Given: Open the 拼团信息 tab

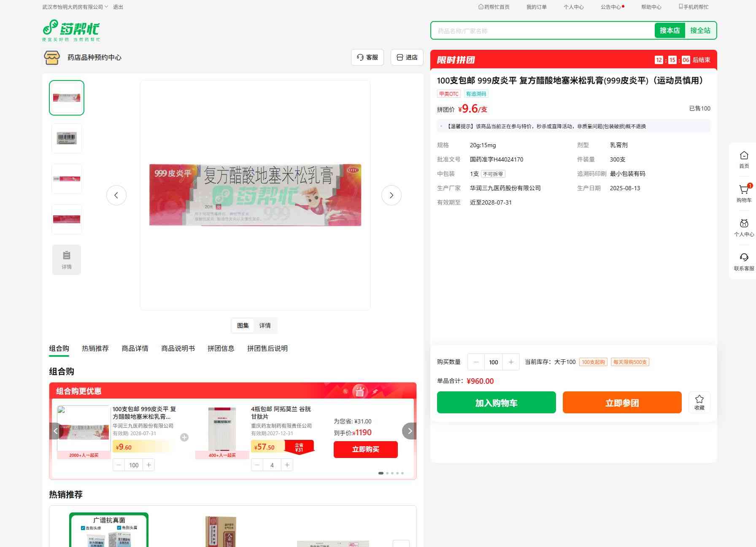Looking at the screenshot, I should (221, 348).
